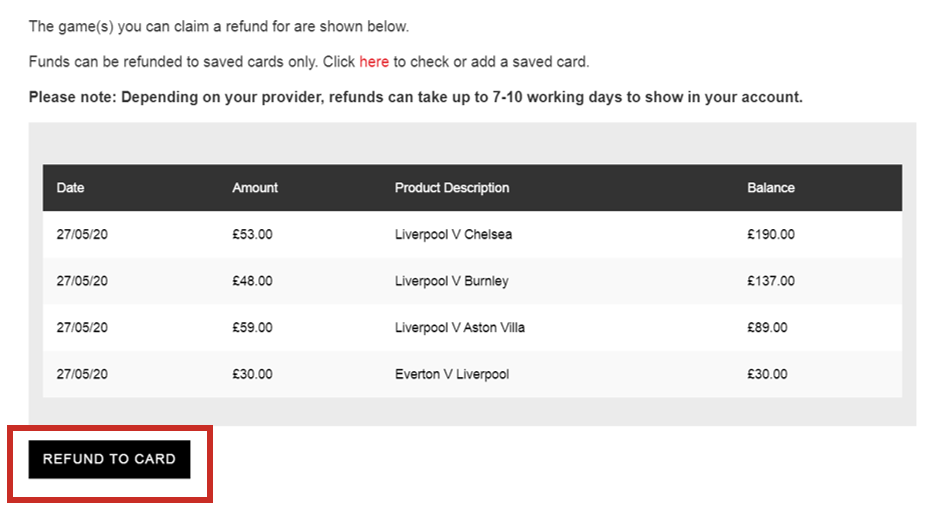Click the Date column header

71,188
